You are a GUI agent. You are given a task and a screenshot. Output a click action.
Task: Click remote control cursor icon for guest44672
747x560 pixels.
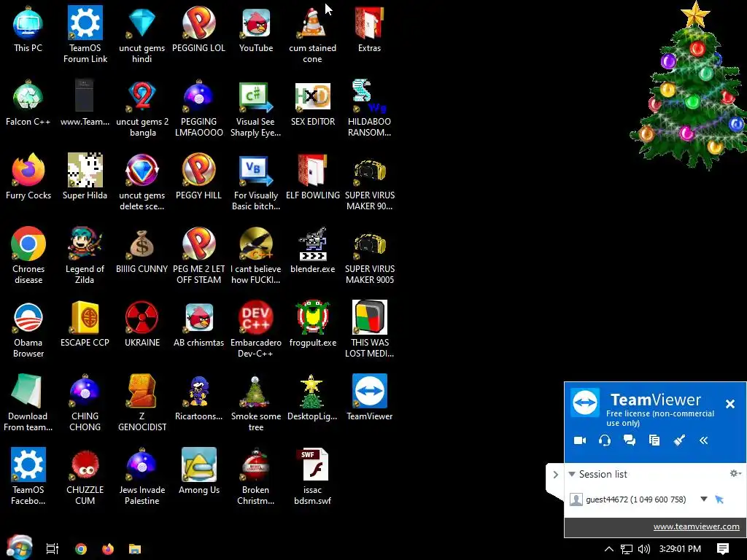pyautogui.click(x=719, y=499)
